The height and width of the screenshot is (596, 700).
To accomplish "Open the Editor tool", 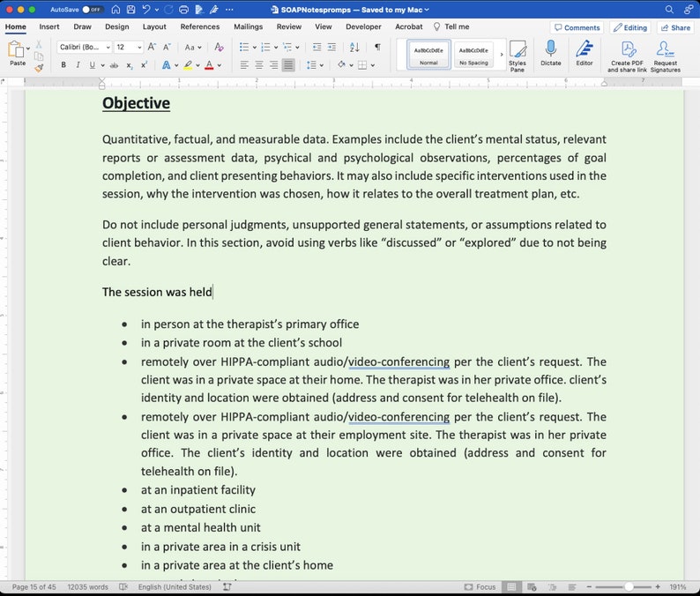I will coord(584,53).
